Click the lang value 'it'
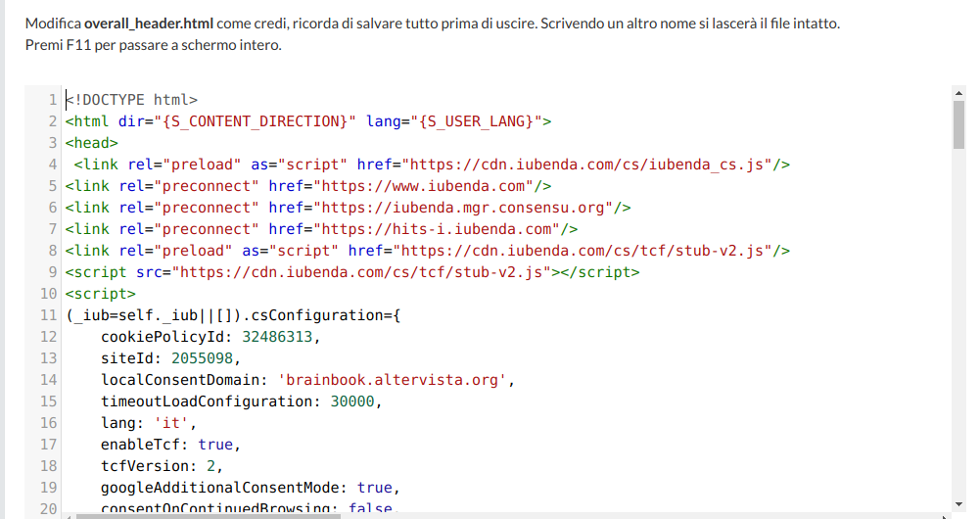 coord(171,423)
